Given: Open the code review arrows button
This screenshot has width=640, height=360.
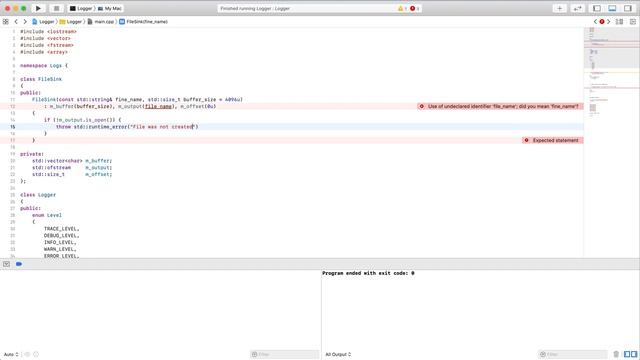Looking at the screenshot, I should coord(577,8).
